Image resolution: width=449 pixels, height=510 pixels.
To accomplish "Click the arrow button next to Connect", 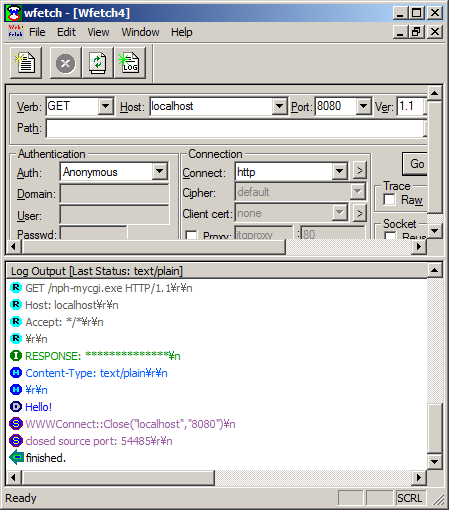I will pyautogui.click(x=359, y=171).
